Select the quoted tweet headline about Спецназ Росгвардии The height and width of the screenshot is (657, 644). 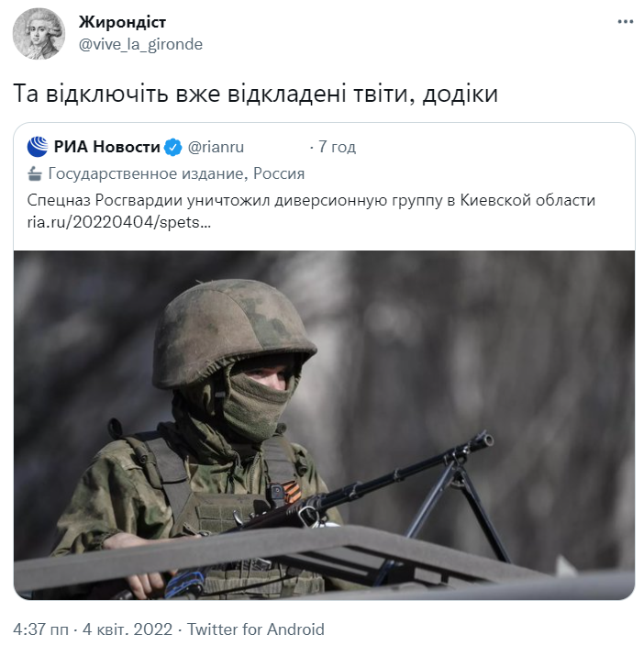tap(311, 200)
